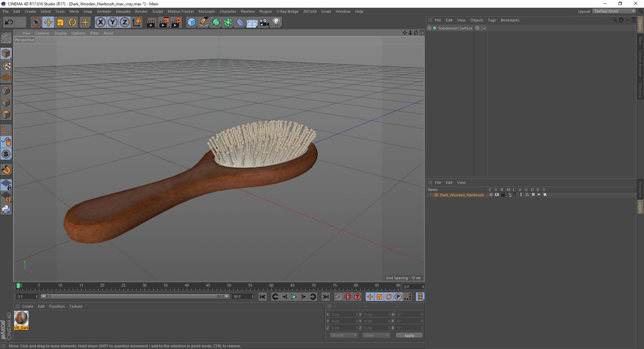Open the Takes side tab
Image resolution: width=644 pixels, height=349 pixels.
coord(640,40)
